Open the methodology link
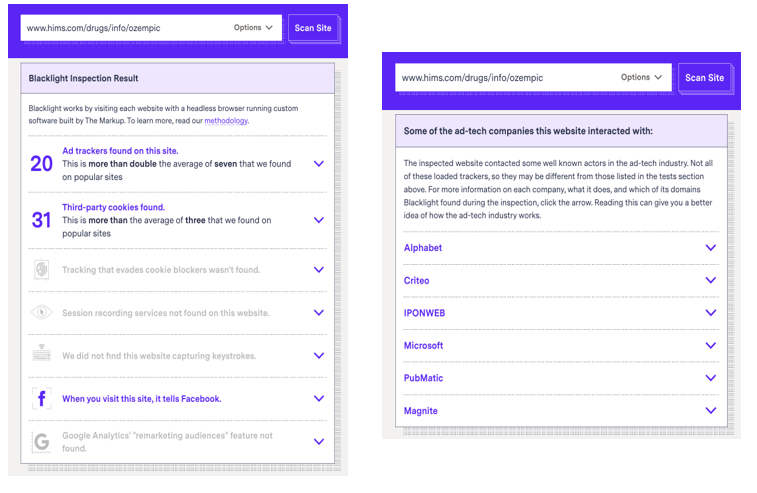757x493 pixels. pyautogui.click(x=226, y=121)
